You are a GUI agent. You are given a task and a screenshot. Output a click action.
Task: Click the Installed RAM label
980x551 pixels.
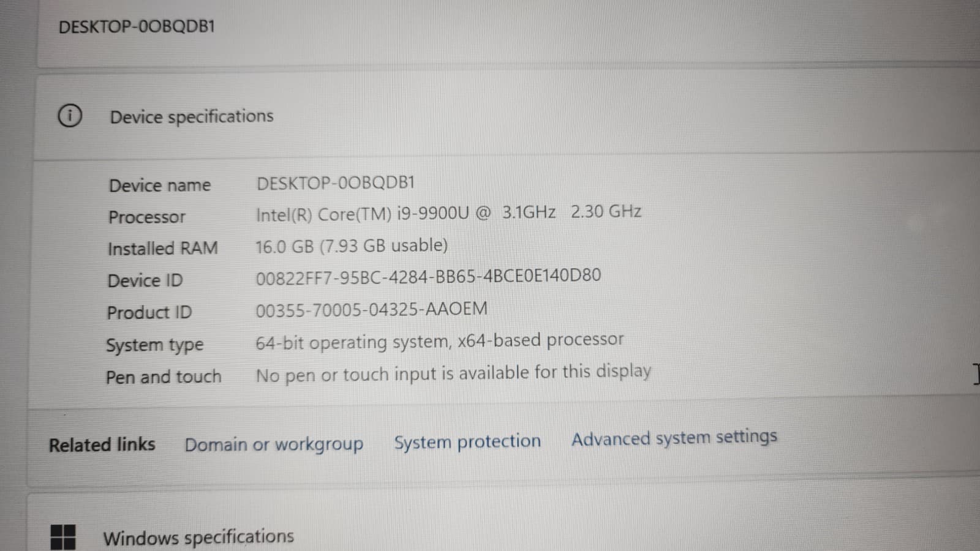(x=163, y=249)
